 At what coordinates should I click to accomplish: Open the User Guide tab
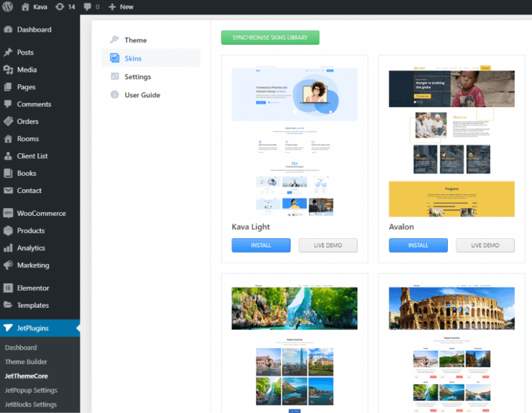pos(151,95)
